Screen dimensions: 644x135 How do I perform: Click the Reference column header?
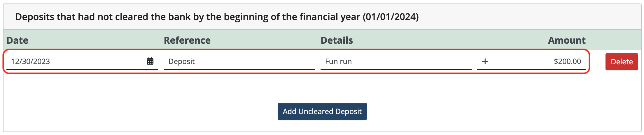(187, 40)
